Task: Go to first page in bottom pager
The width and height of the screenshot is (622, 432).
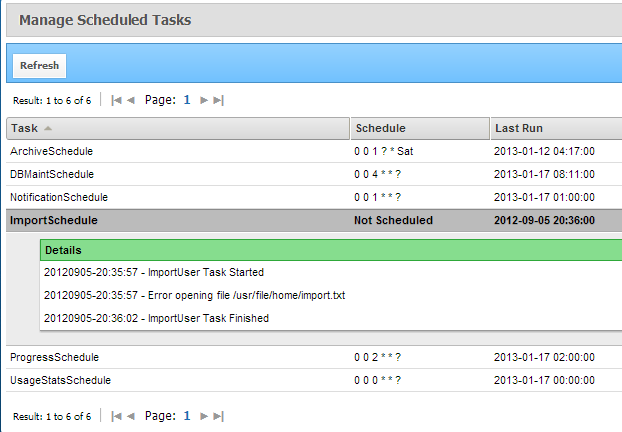Action: 116,416
